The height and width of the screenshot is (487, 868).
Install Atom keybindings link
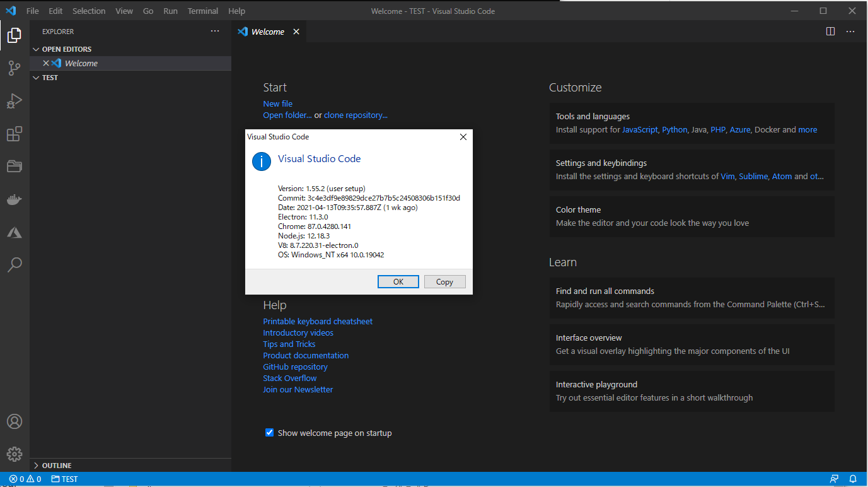(x=782, y=176)
